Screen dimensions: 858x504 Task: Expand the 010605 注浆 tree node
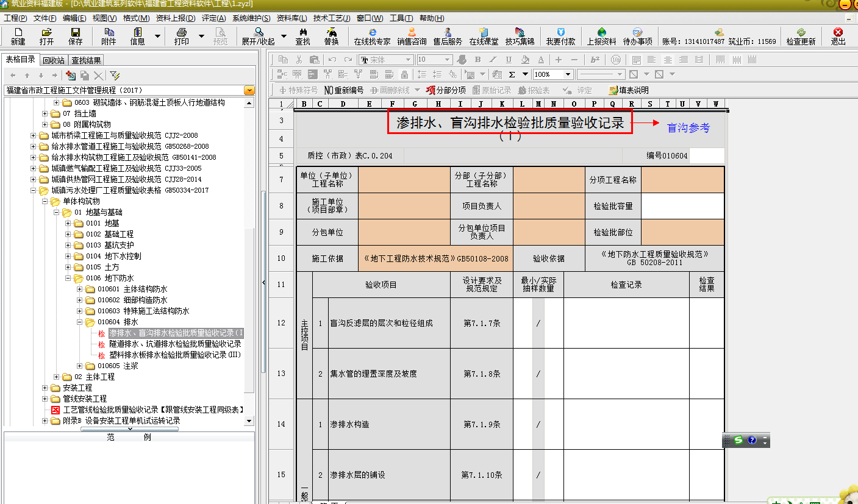[x=80, y=366]
